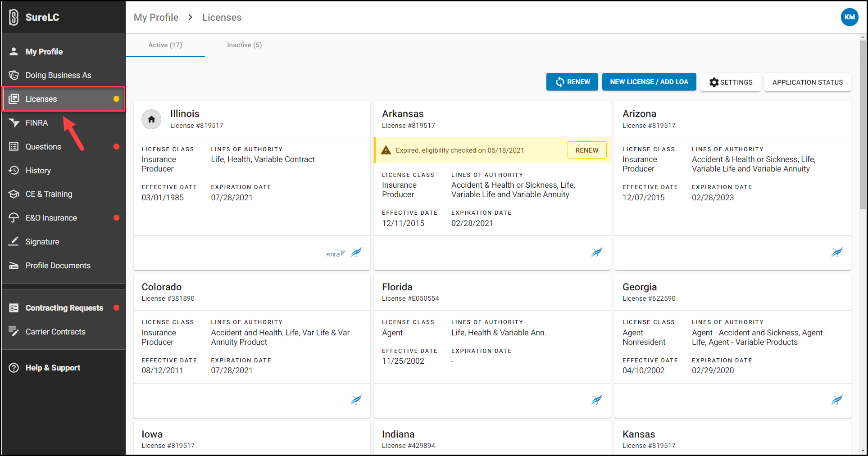Viewport: 868px width, 456px height.
Task: Click the blue feather icon on Illinois card
Action: [356, 253]
